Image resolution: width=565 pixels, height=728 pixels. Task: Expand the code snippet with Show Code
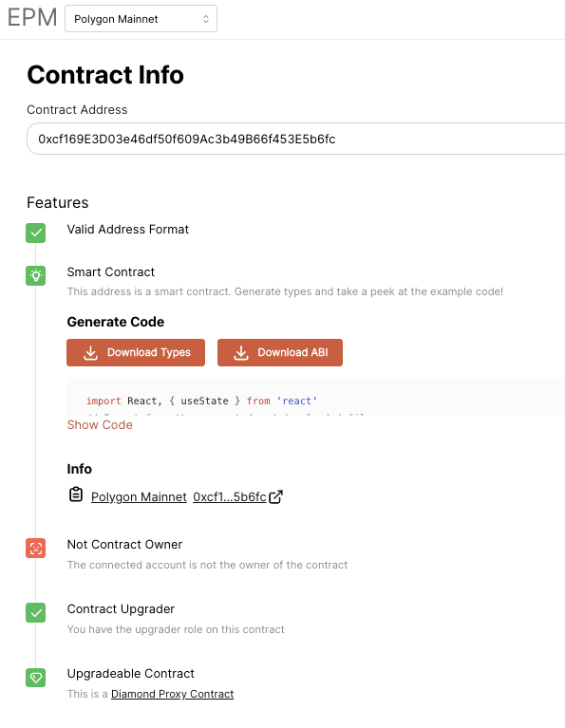[x=100, y=425]
